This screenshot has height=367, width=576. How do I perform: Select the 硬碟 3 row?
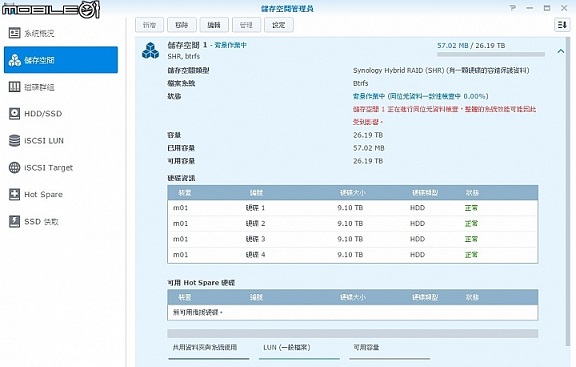(x=353, y=239)
